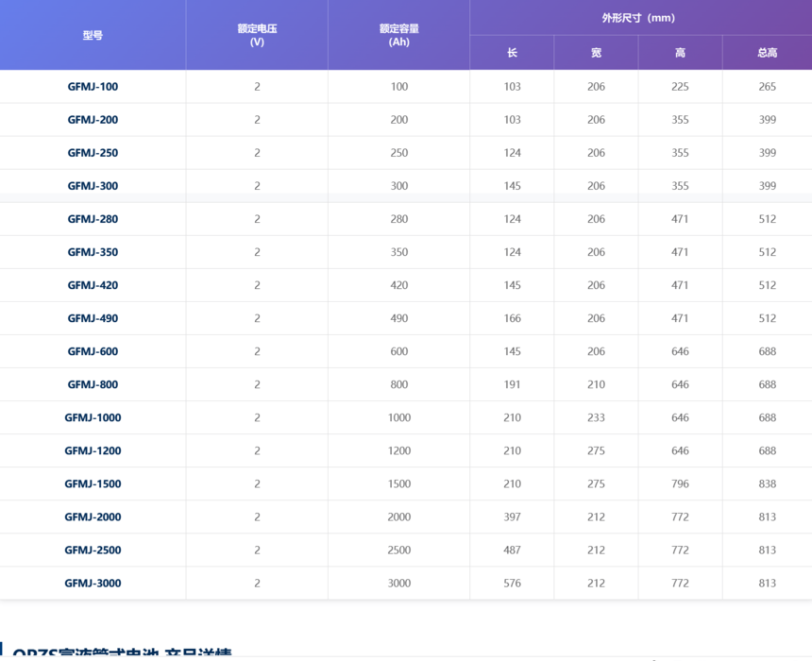Select the GFMJ-200 model cell

pos(93,120)
